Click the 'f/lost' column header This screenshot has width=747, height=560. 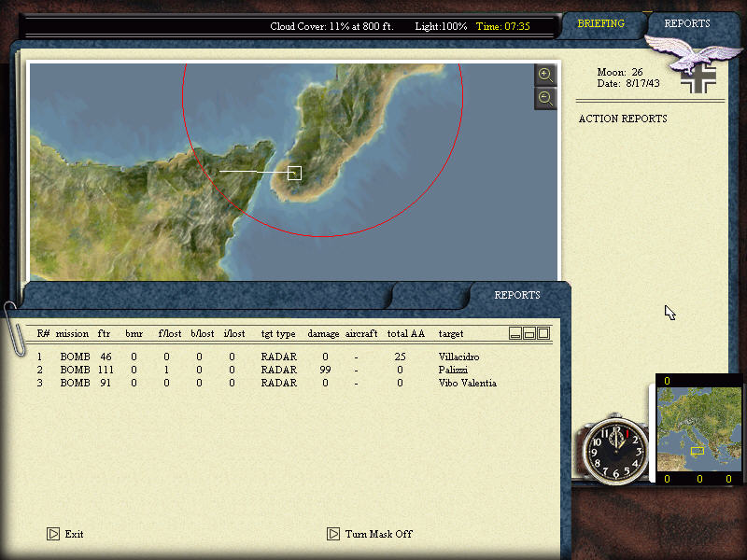coord(170,333)
